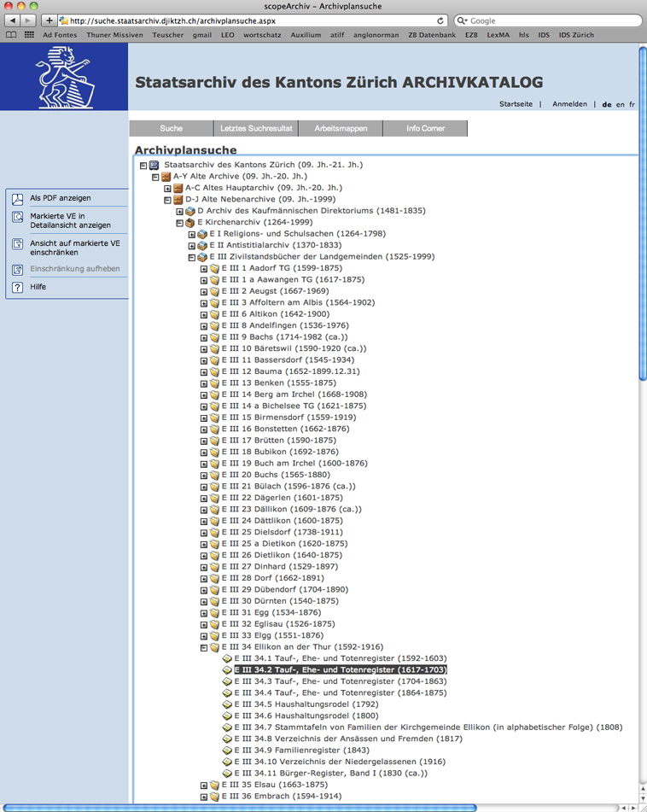This screenshot has height=812, width=647.
Task: Click box icon of D Archiv Kaufmännischen Direktoriums
Action: click(x=190, y=211)
